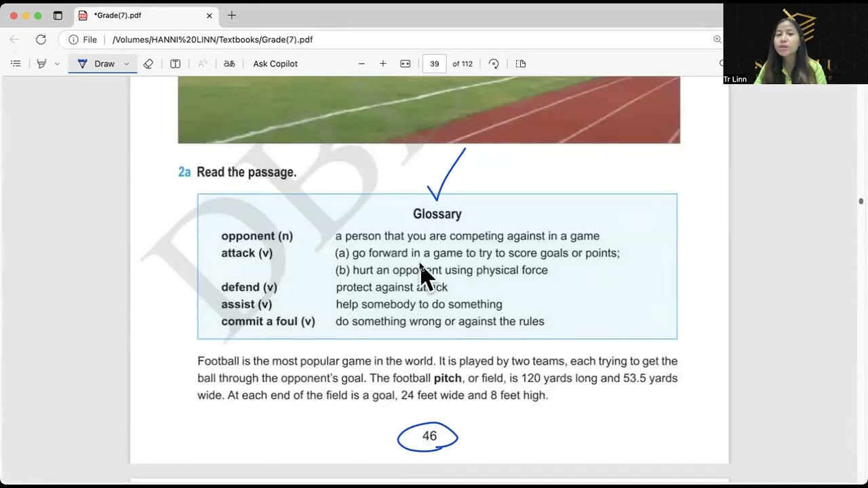Close the Grade(7).pdf tab
Screen dimensions: 868x488
pos(209,15)
